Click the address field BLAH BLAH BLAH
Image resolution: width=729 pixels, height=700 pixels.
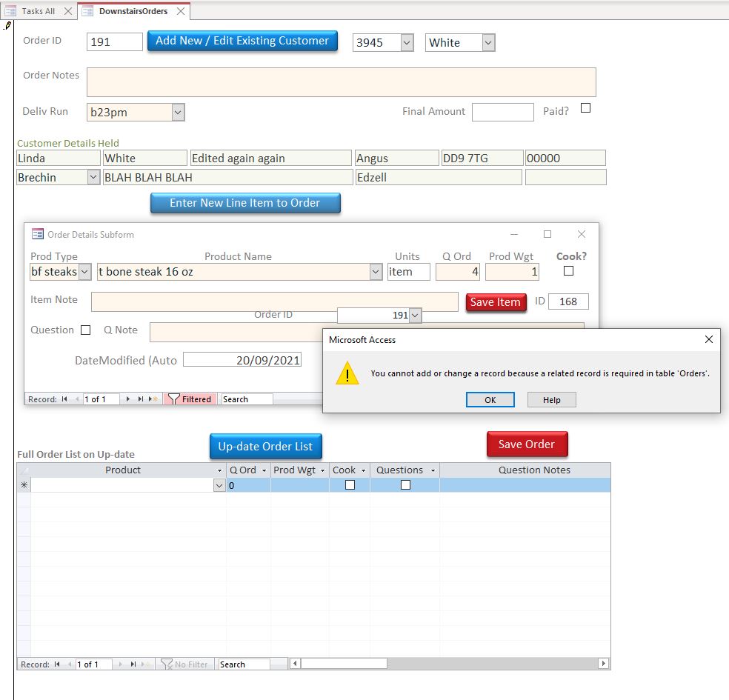click(x=228, y=177)
